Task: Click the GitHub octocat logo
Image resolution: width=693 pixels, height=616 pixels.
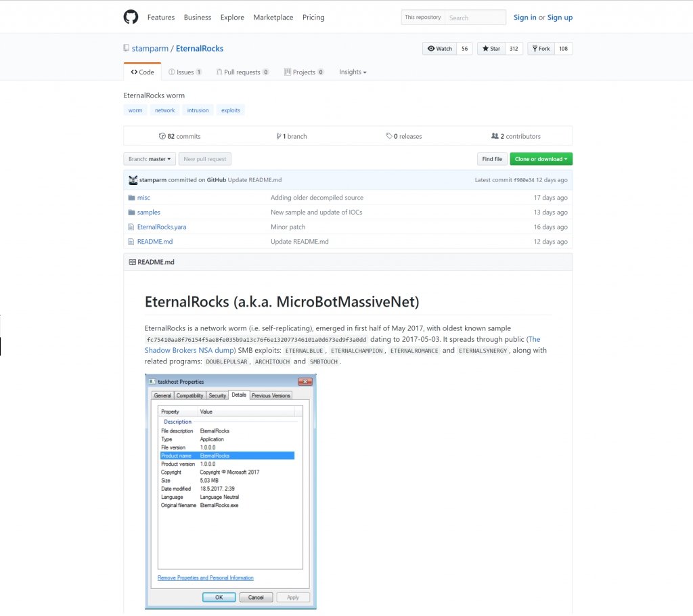Action: [x=131, y=17]
